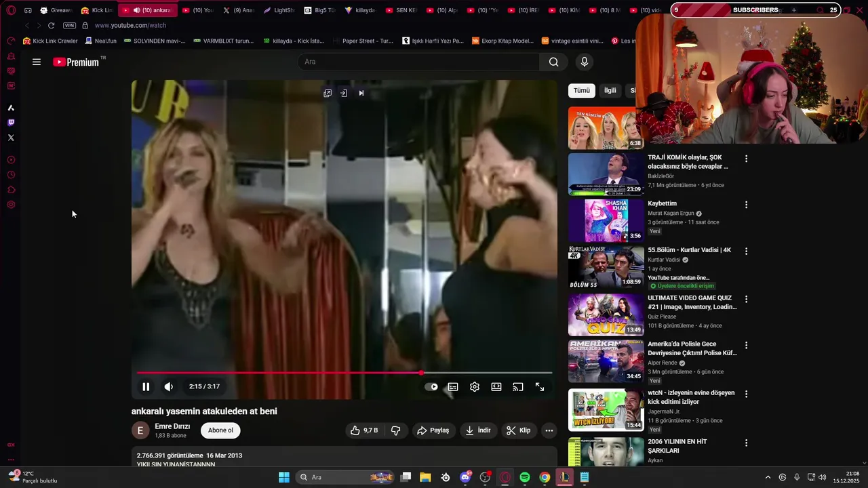Open Opera main menu logo
Image resolution: width=868 pixels, height=488 pixels.
11,10
